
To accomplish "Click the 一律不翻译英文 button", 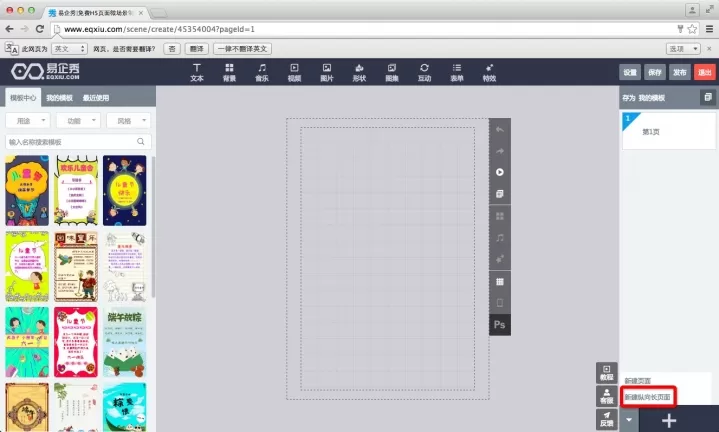I will (242, 49).
